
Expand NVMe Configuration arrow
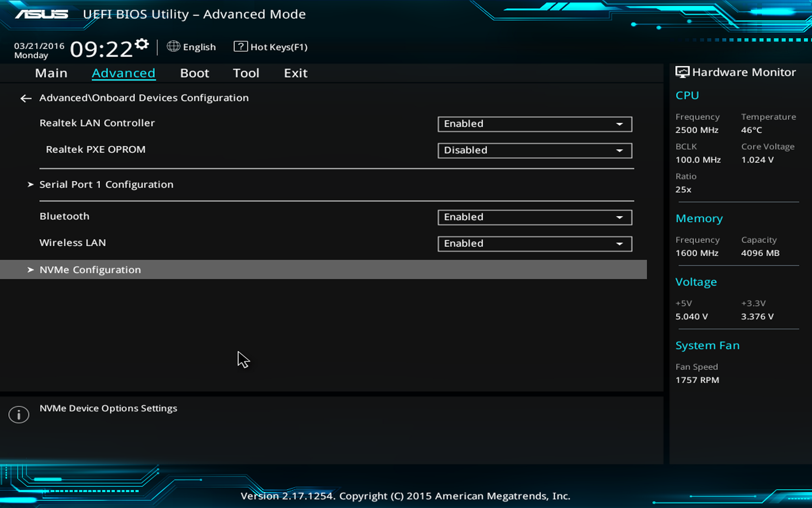30,269
